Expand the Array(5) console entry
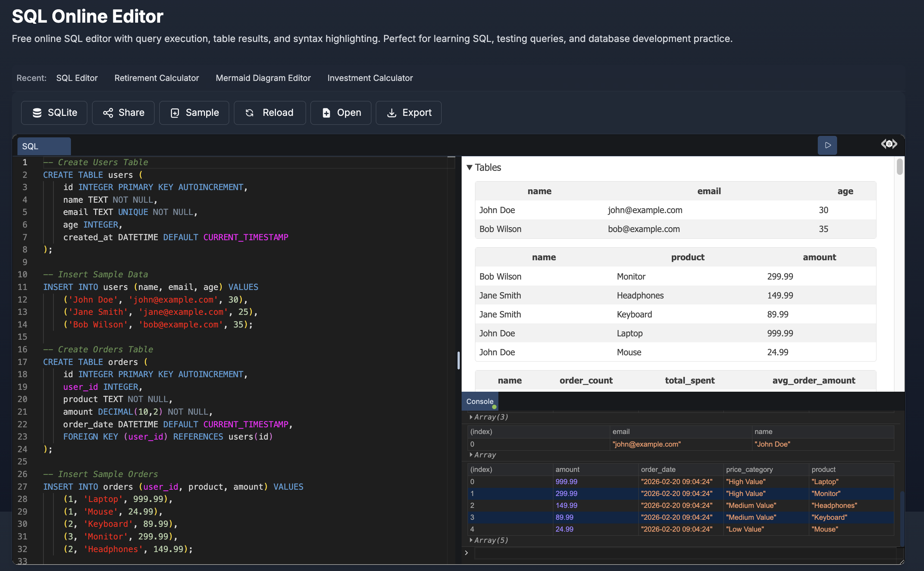 [471, 540]
